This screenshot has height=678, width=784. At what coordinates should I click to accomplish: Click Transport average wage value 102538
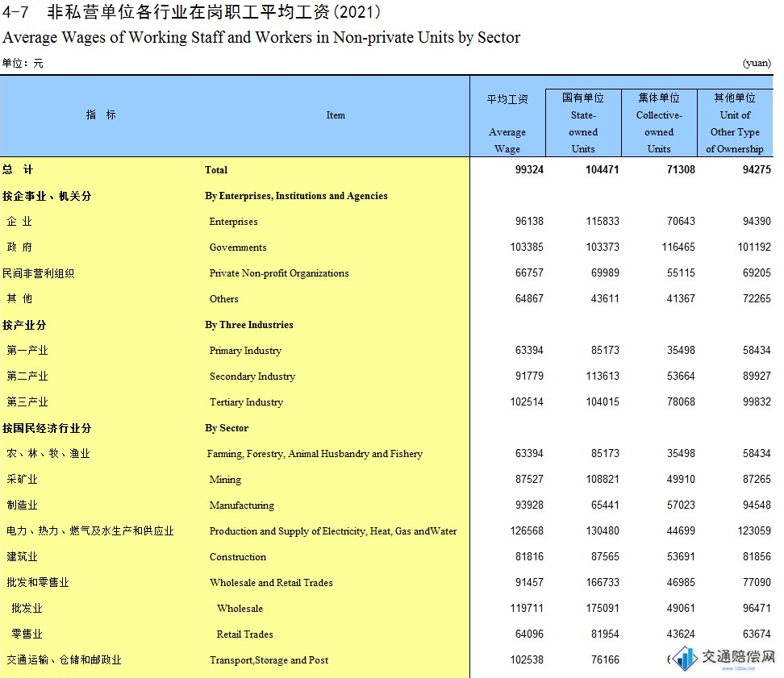pyautogui.click(x=527, y=660)
